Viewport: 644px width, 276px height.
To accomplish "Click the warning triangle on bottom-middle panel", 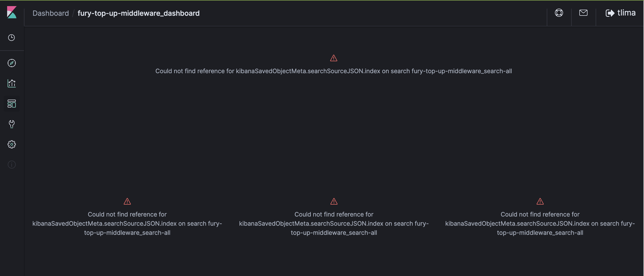I will click(x=333, y=201).
